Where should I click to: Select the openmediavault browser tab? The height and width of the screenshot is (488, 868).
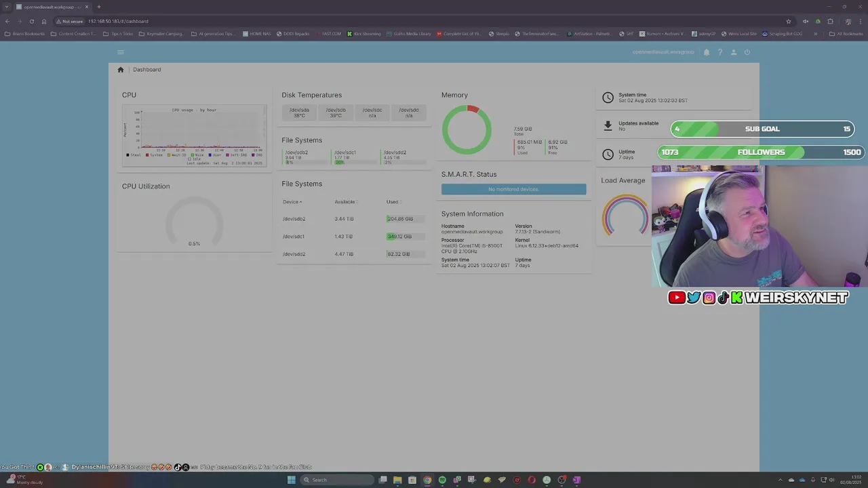[x=52, y=7]
